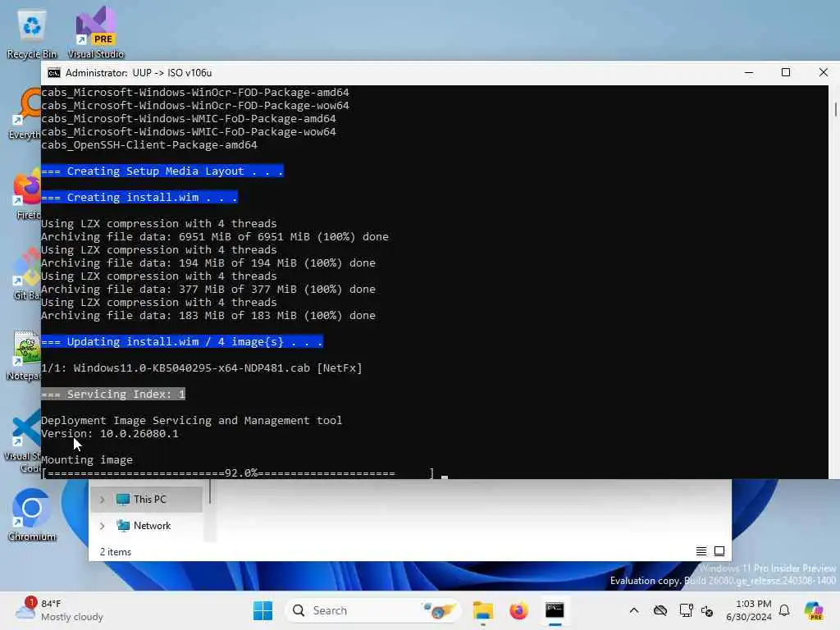Click the command prompt icon in title bar
Image resolution: width=840 pixels, height=630 pixels.
pyautogui.click(x=53, y=73)
